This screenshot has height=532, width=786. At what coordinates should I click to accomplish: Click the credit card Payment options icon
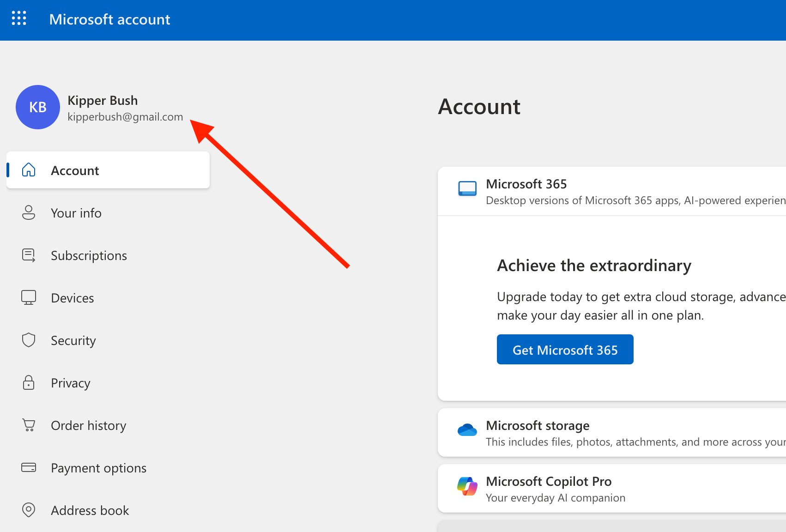(29, 467)
